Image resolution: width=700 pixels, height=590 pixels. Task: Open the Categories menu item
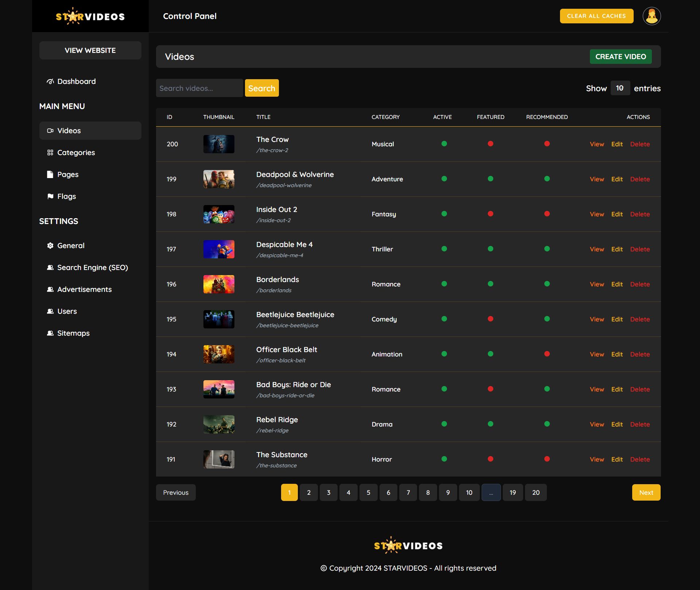pos(90,153)
